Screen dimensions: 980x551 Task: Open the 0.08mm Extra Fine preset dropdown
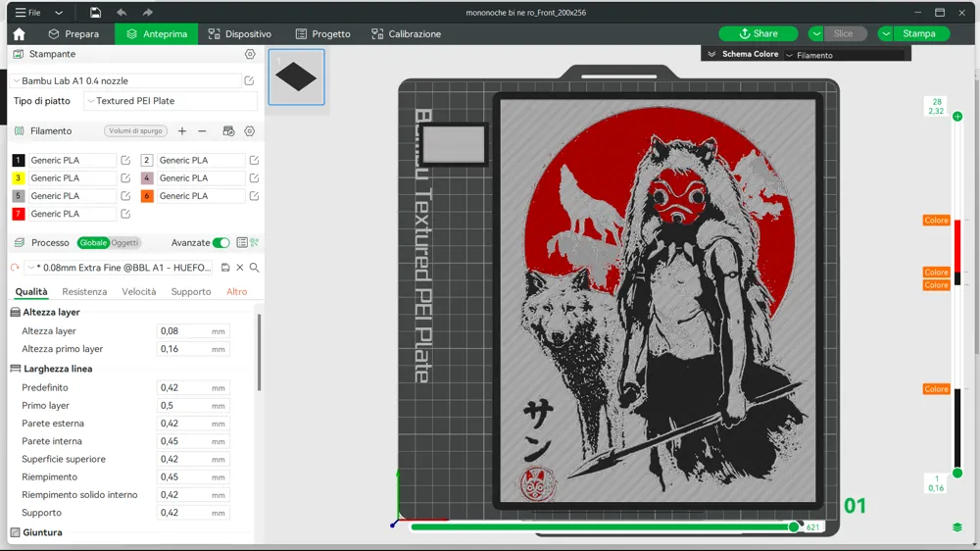[119, 268]
